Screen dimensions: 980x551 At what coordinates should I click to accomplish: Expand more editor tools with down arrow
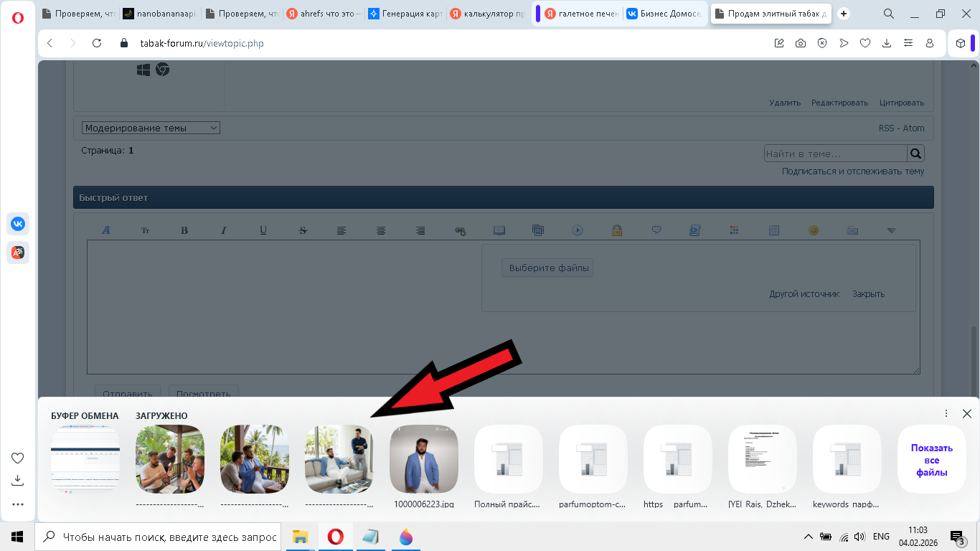coord(891,230)
